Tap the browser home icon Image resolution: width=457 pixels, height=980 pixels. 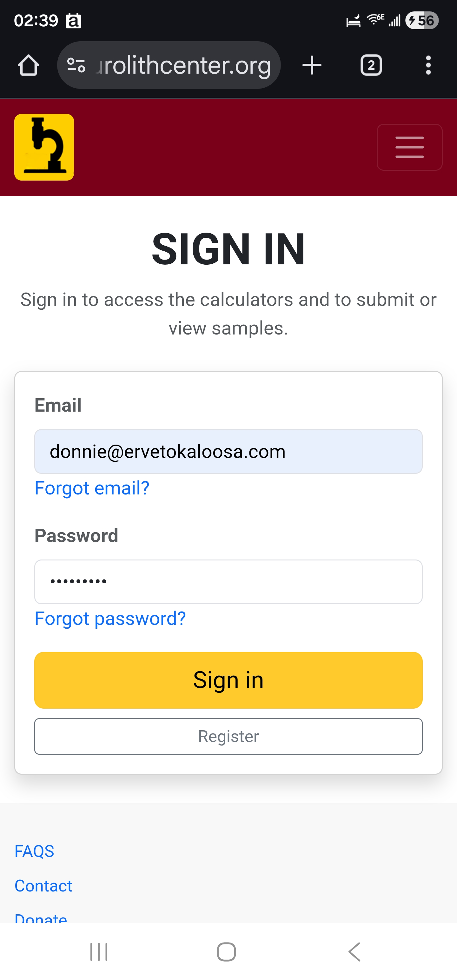pos(29,65)
